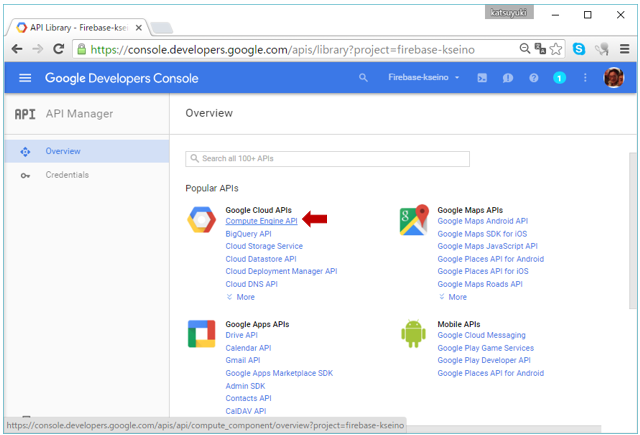This screenshot has width=640, height=435.
Task: Open the help question mark icon
Action: (533, 78)
